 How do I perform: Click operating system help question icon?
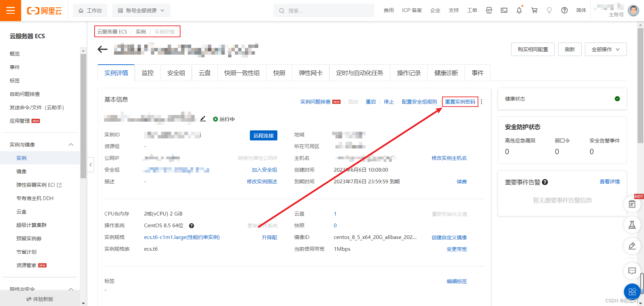pyautogui.click(x=192, y=226)
